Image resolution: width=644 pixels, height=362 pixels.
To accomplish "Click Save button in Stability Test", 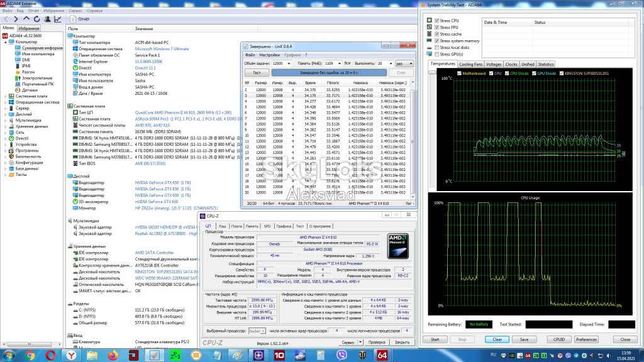I will 524,339.
